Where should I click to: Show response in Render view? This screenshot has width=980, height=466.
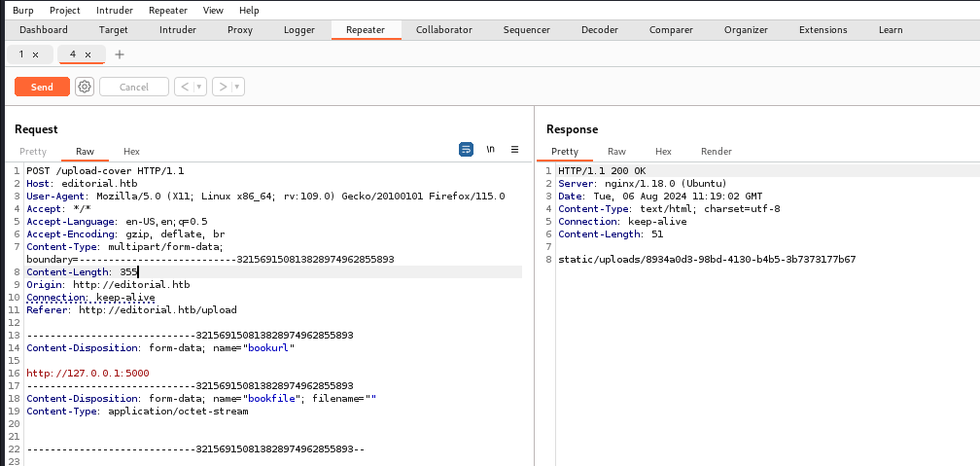point(717,152)
